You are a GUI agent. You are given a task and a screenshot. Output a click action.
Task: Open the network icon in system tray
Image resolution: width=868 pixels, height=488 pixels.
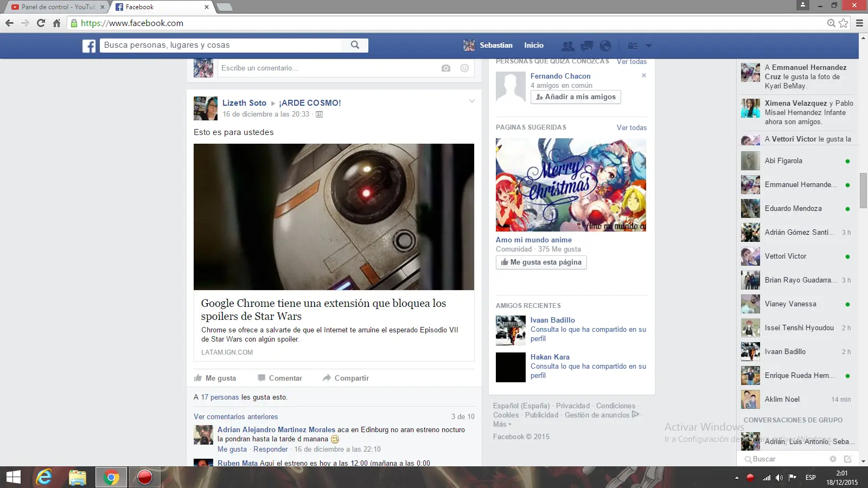pos(766,478)
